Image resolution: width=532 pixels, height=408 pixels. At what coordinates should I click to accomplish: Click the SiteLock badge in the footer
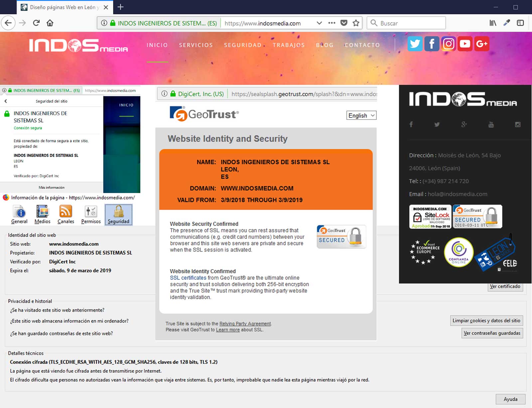430,217
